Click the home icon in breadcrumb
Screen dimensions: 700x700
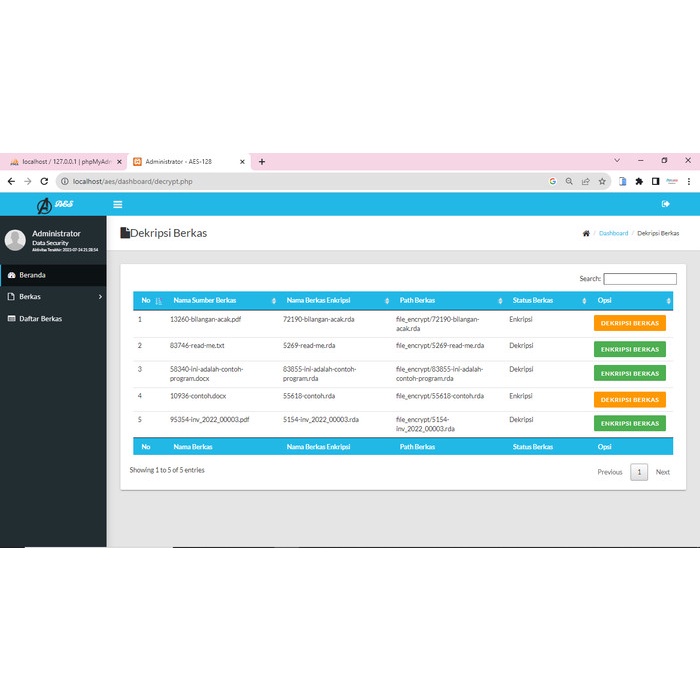(586, 233)
